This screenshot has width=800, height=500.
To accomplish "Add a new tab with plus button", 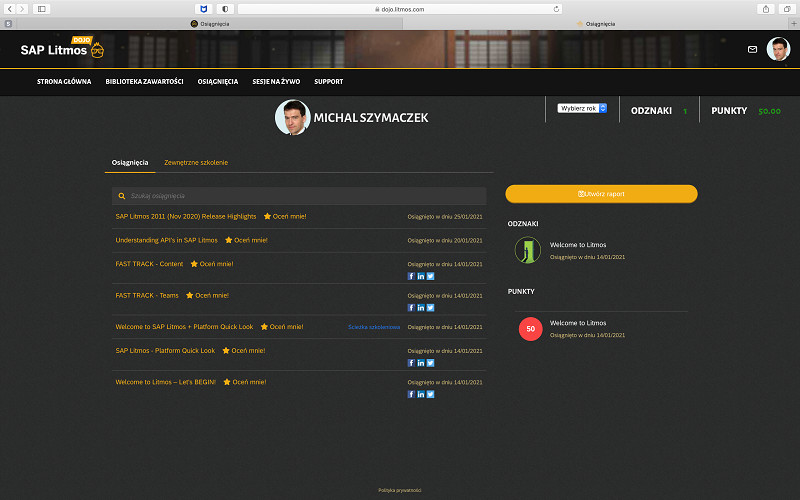I will click(x=794, y=23).
